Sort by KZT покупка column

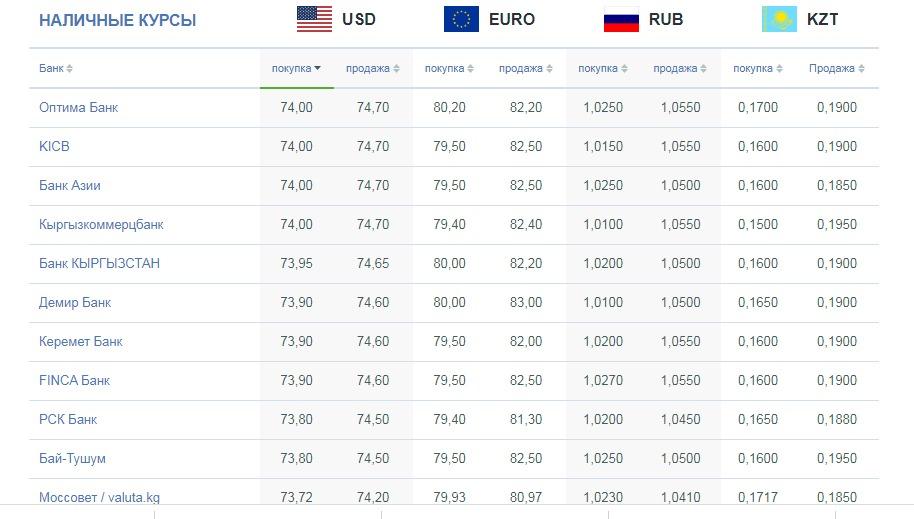(758, 68)
